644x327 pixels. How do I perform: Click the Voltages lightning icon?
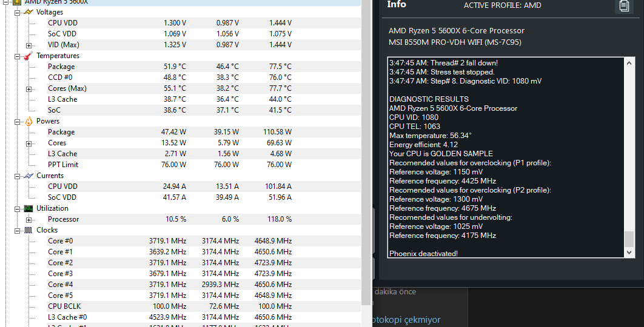(29, 12)
